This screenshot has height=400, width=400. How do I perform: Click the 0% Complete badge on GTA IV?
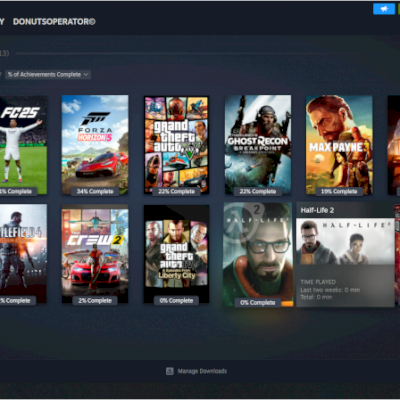[176, 300]
